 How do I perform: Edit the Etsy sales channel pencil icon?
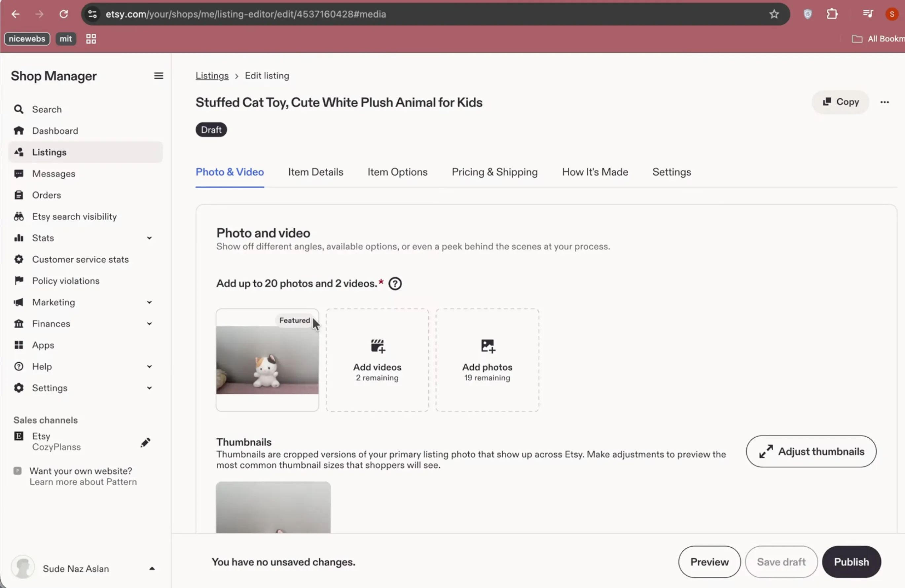pos(145,442)
